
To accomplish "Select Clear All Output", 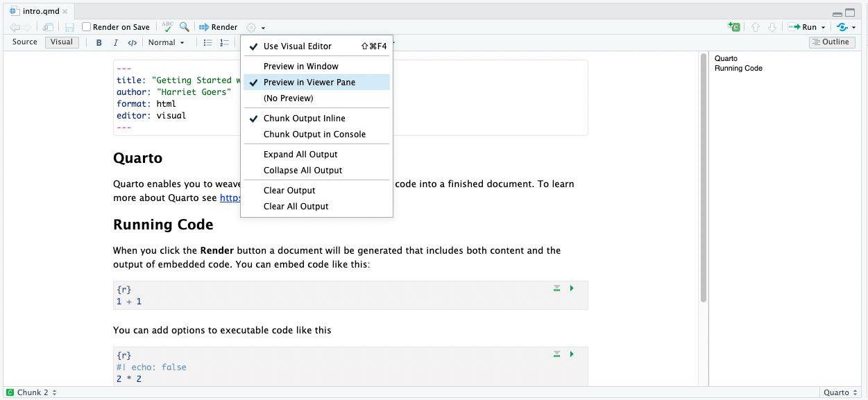I will point(296,207).
